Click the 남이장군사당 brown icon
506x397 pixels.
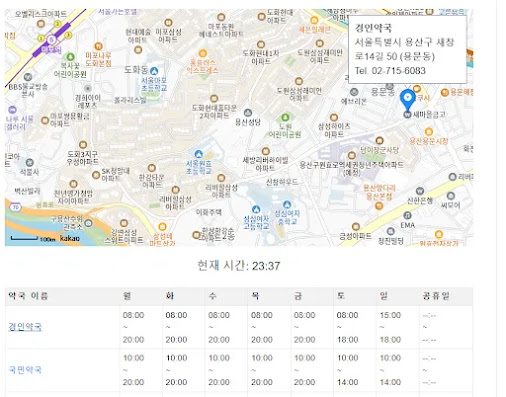point(379,141)
